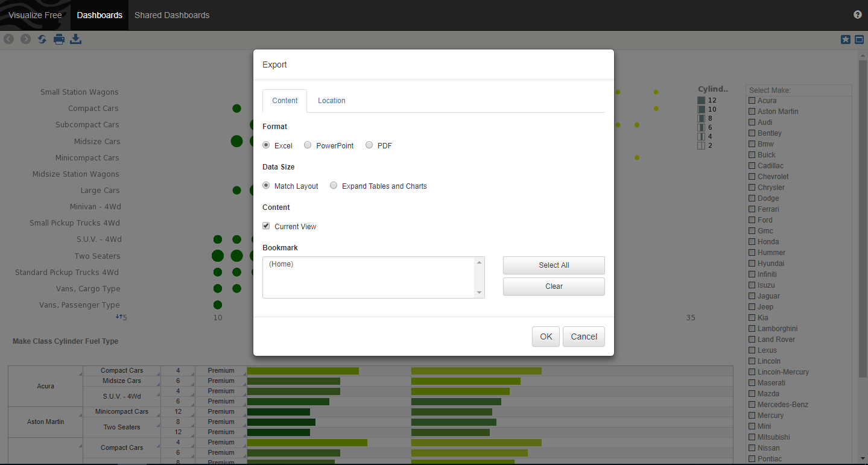Click the Bookmark list scroll-up arrow
This screenshot has width=868, height=465.
pos(480,262)
